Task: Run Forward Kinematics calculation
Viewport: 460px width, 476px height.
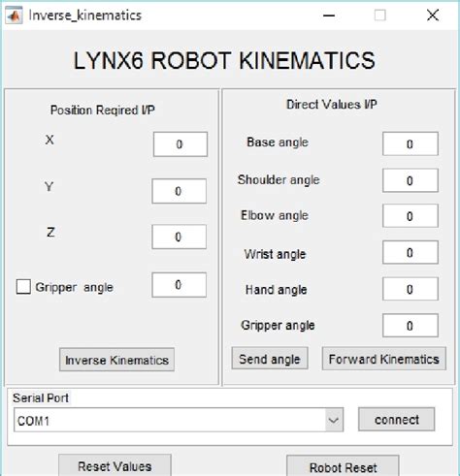Action: pos(384,359)
